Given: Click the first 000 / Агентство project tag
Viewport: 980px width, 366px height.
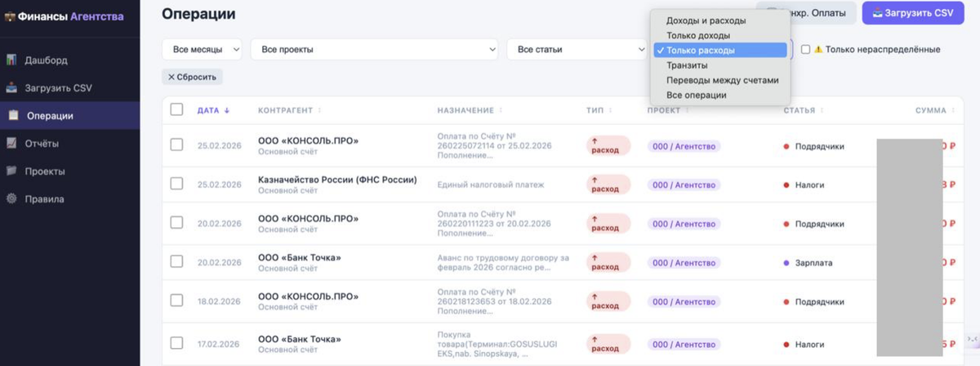Looking at the screenshot, I should point(684,146).
